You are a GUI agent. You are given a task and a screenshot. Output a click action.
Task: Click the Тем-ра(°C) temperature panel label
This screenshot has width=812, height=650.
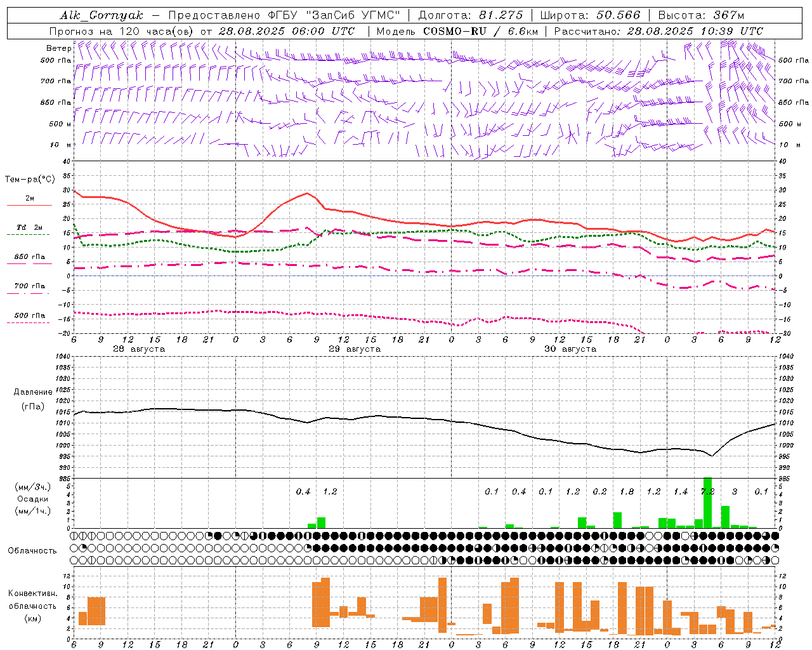point(30,180)
